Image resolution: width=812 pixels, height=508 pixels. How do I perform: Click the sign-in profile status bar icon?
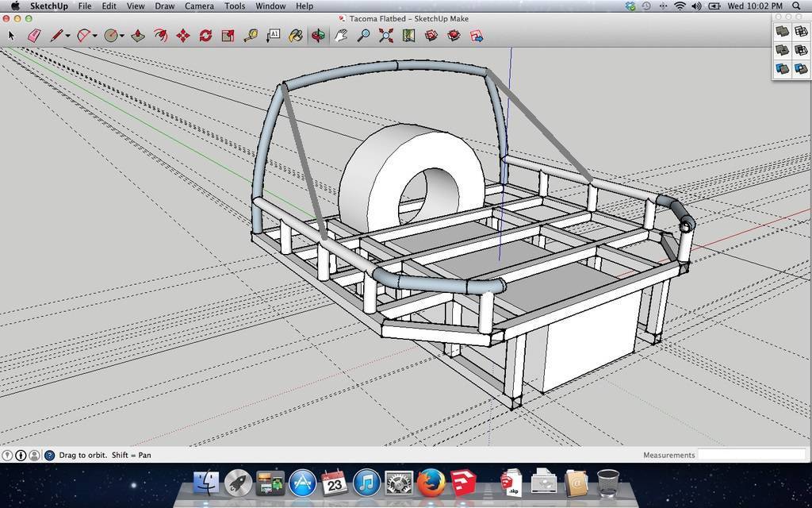pyautogui.click(x=34, y=455)
